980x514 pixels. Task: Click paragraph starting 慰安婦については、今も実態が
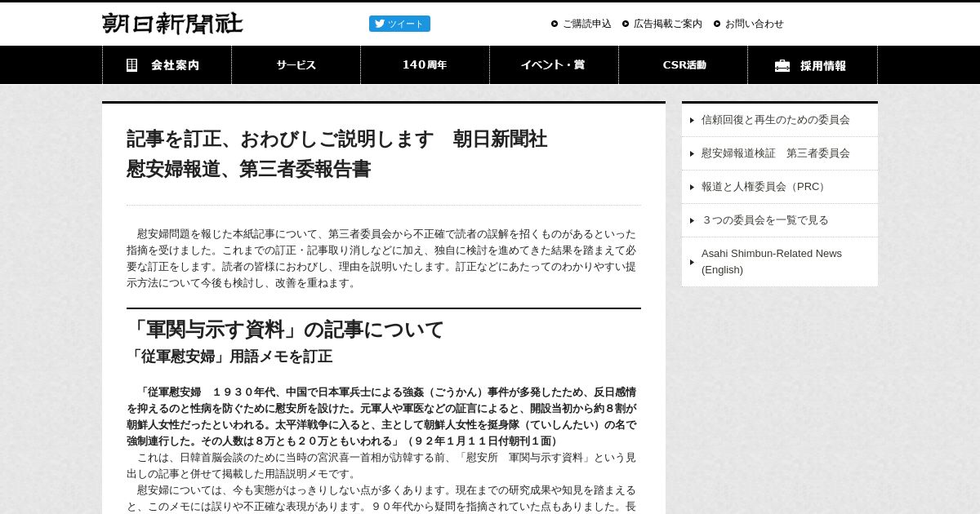pos(383,498)
